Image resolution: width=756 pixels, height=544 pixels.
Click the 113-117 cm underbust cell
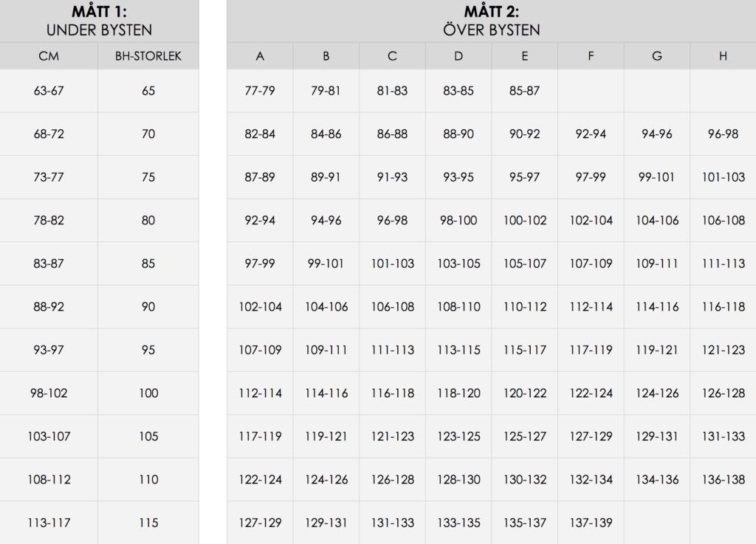(49, 523)
